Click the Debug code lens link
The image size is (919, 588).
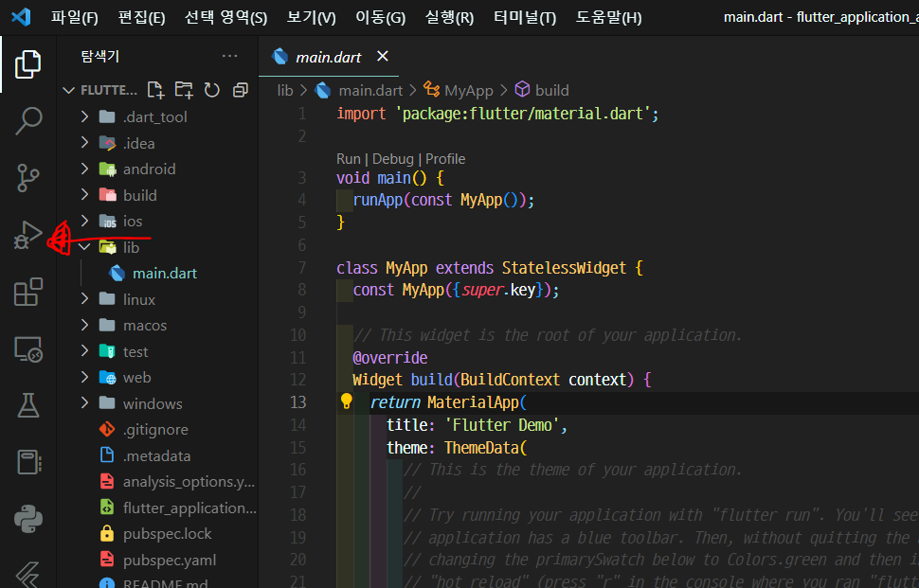coord(392,159)
